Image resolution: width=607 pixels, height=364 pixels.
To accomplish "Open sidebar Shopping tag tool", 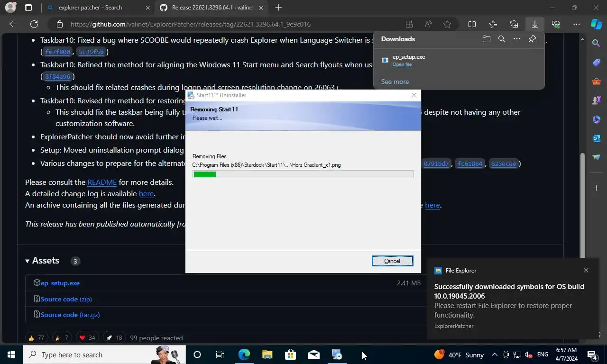I will 597,63.
